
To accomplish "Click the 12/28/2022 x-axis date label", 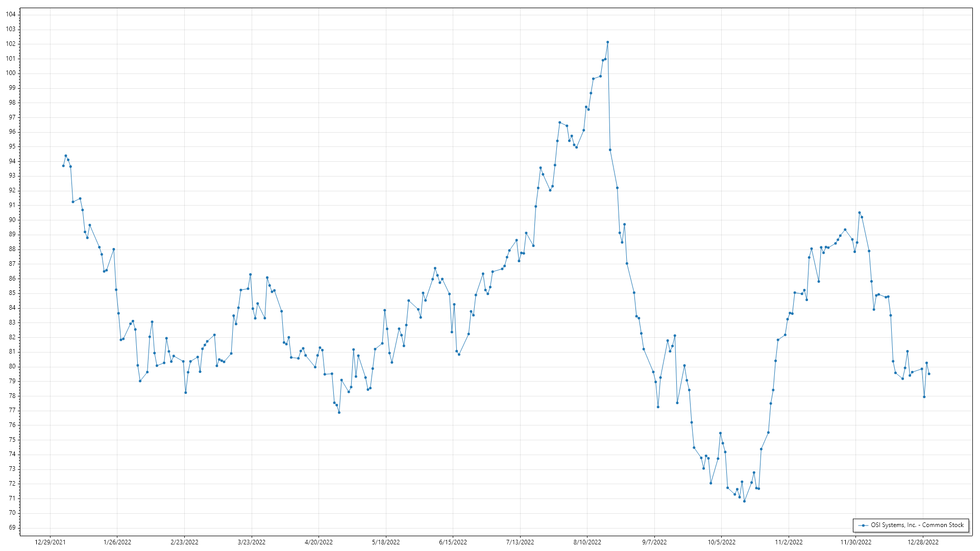I will point(923,542).
